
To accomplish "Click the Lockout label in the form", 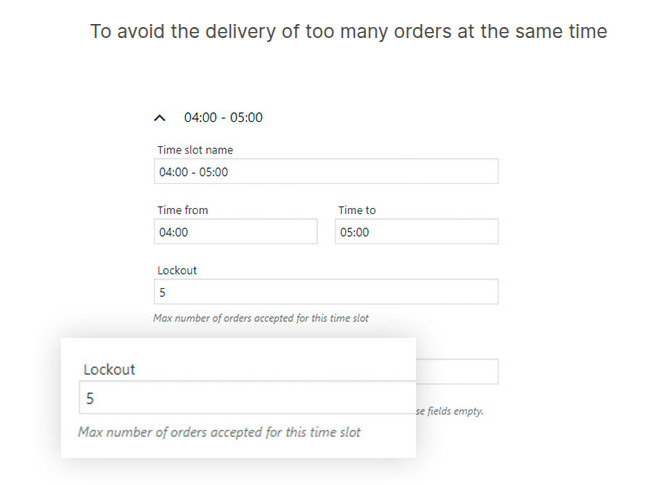I will 177,270.
